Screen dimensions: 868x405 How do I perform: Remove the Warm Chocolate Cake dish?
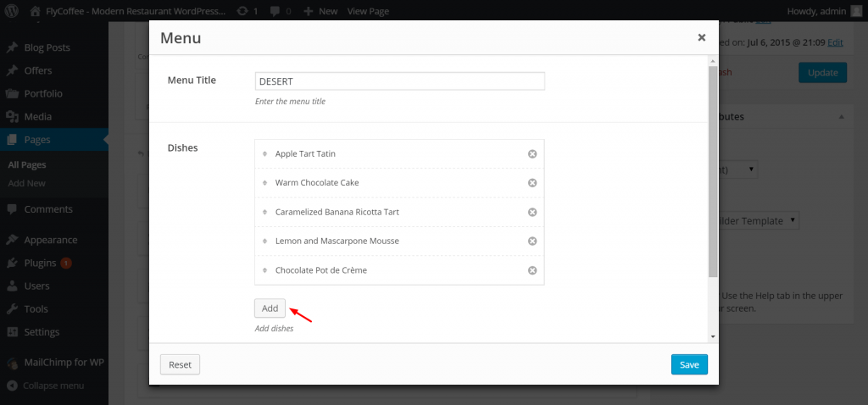pyautogui.click(x=532, y=182)
